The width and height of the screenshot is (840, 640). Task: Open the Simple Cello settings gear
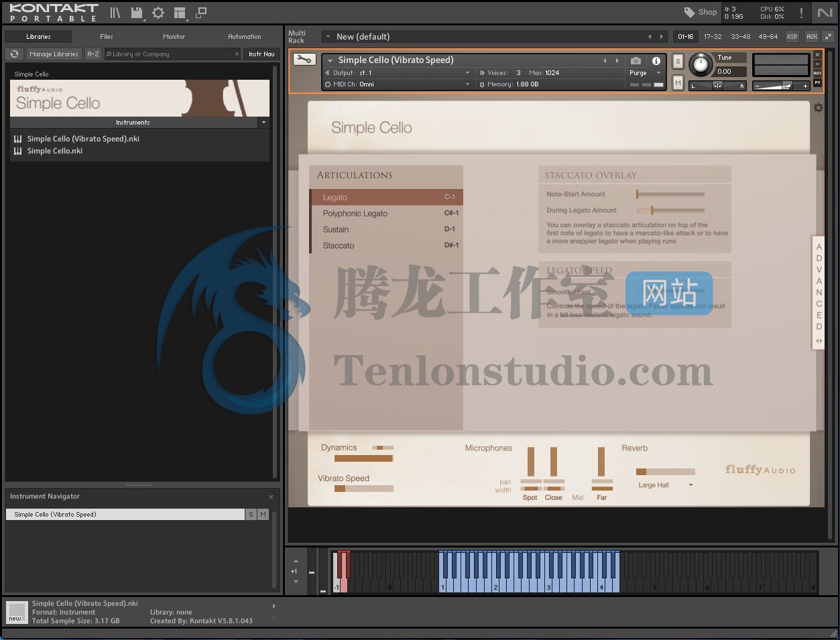coord(819,108)
